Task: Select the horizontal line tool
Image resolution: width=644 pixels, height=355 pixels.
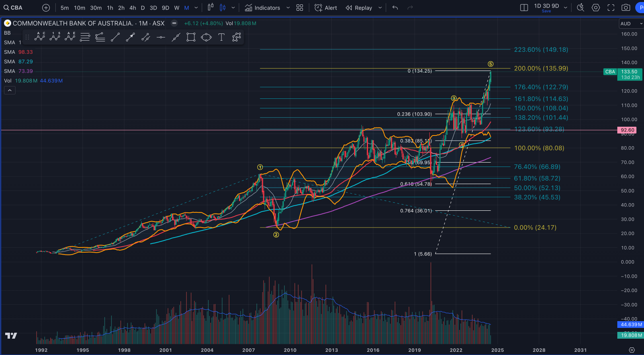Action: (x=161, y=37)
